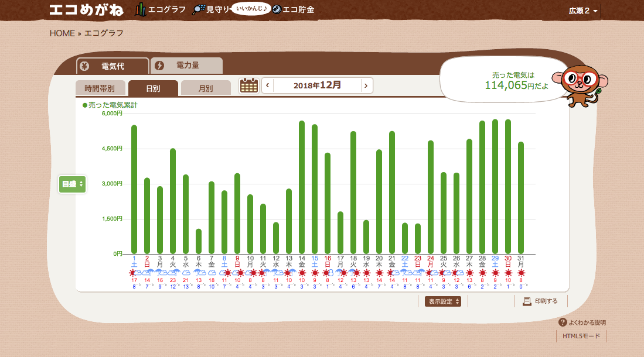Switch to the 月別 view tab
This screenshot has width=644, height=357.
(206, 88)
